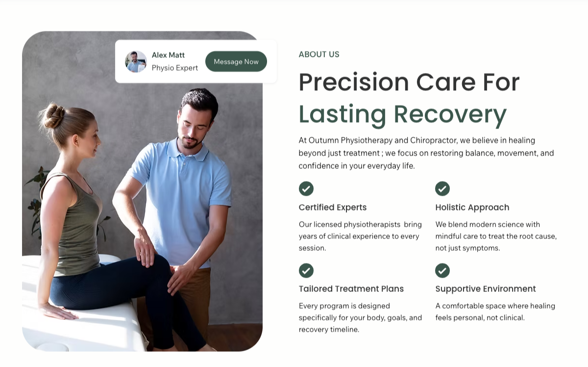Click the Holistic Approach title
The height and width of the screenshot is (367, 588).
tap(472, 208)
